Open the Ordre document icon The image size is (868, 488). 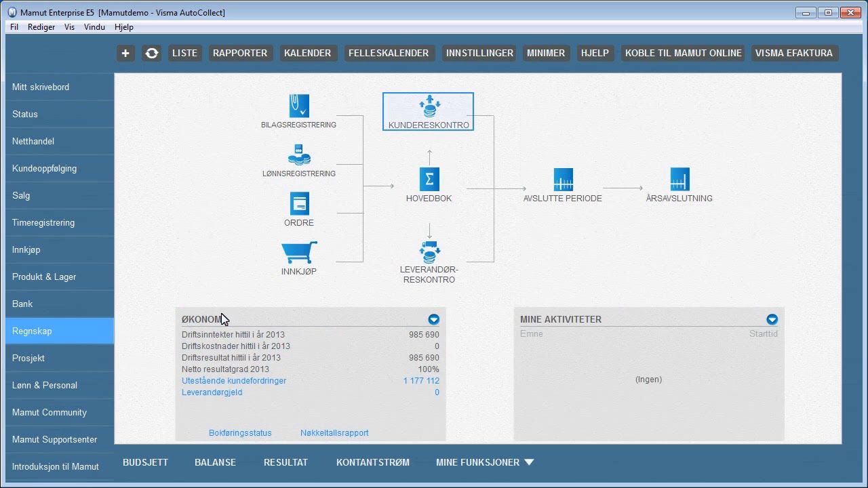299,203
